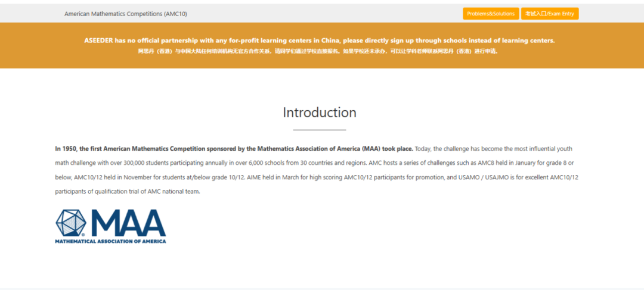Click the bold sentence starting "In 1950"

(x=234, y=148)
